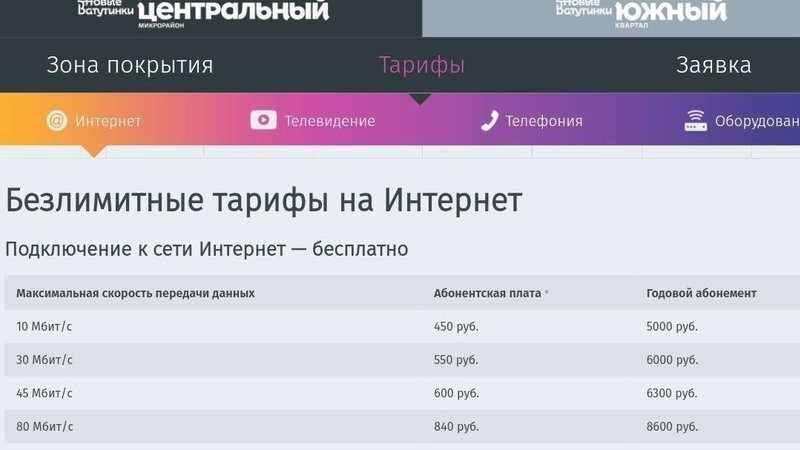Click the 840 руб. monthly fee

coord(456,427)
